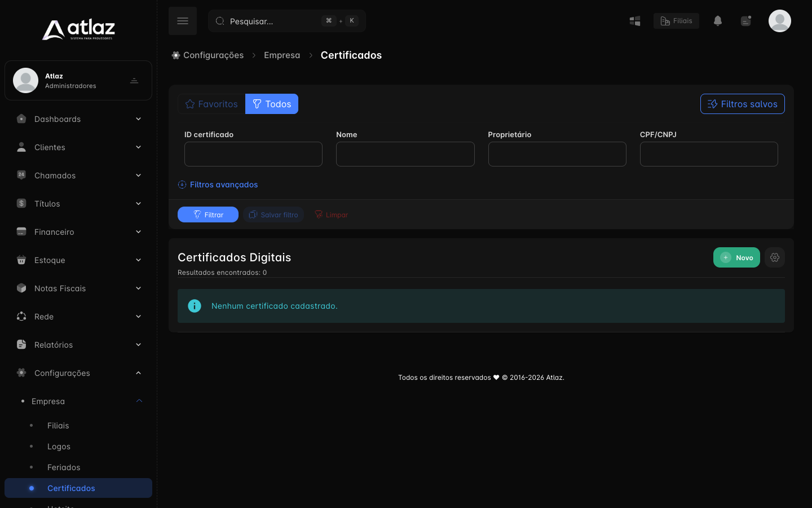The image size is (812, 508).
Task: Open the Windows app icon in header
Action: click(x=635, y=21)
